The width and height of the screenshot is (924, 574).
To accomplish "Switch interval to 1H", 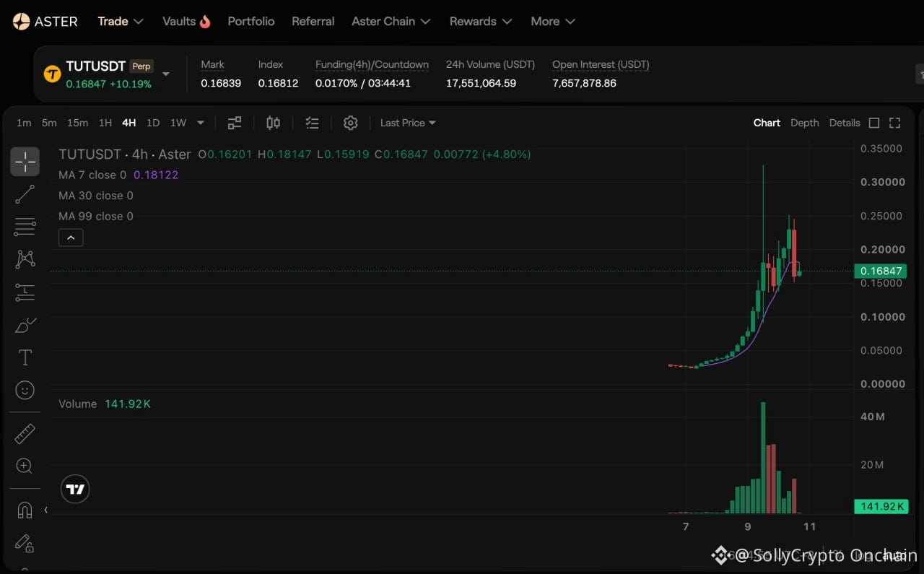I will click(x=105, y=123).
